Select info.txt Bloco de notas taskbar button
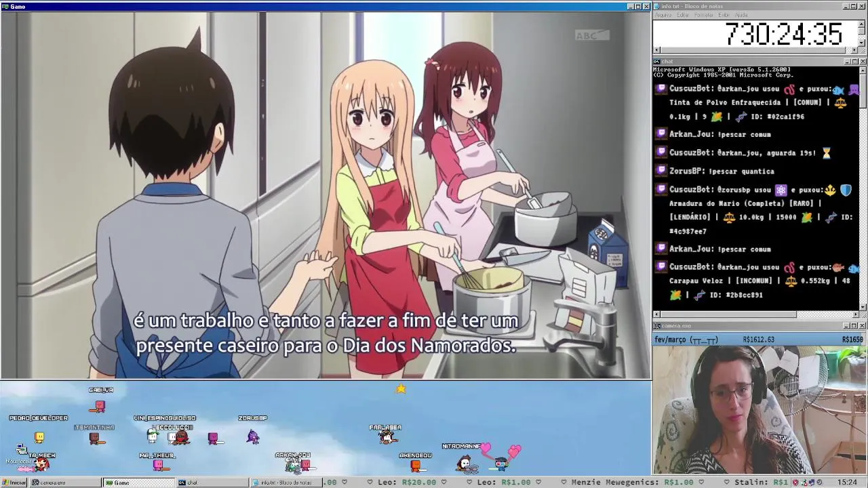This screenshot has width=868, height=488. (286, 483)
